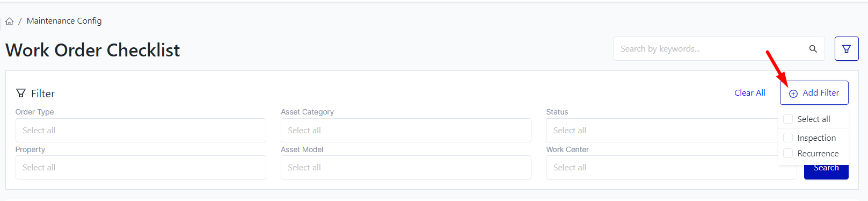Open the Status dropdown
The image size is (868, 201).
pyautogui.click(x=662, y=130)
